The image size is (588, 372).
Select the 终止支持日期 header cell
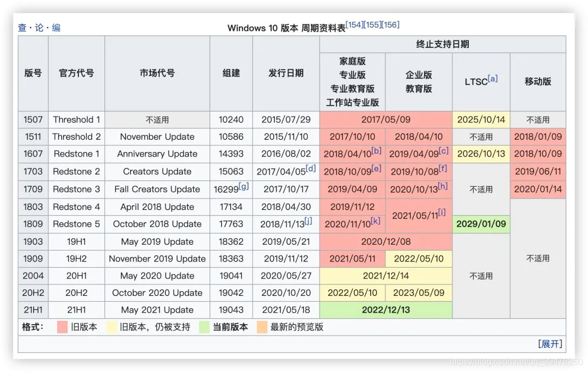(x=443, y=44)
